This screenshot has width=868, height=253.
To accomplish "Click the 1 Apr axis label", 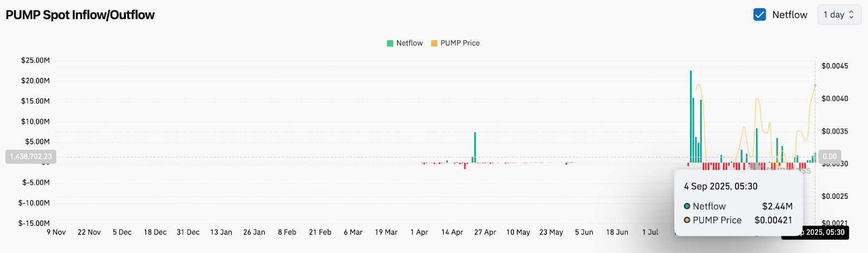I will [419, 232].
